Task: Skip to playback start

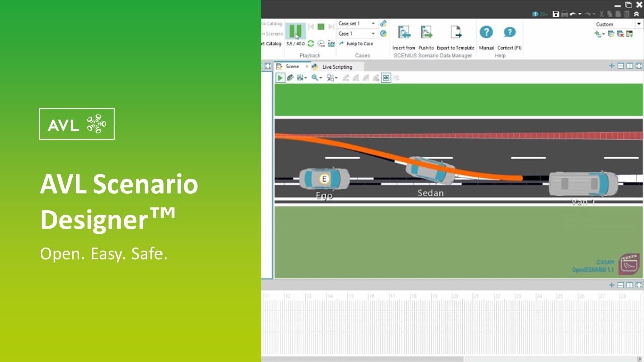Action: pos(311,27)
